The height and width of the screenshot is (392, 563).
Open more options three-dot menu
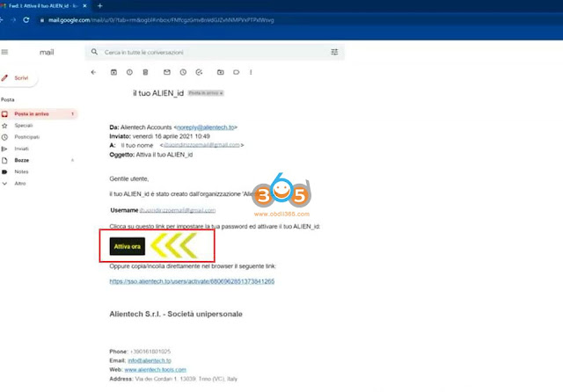(x=251, y=72)
